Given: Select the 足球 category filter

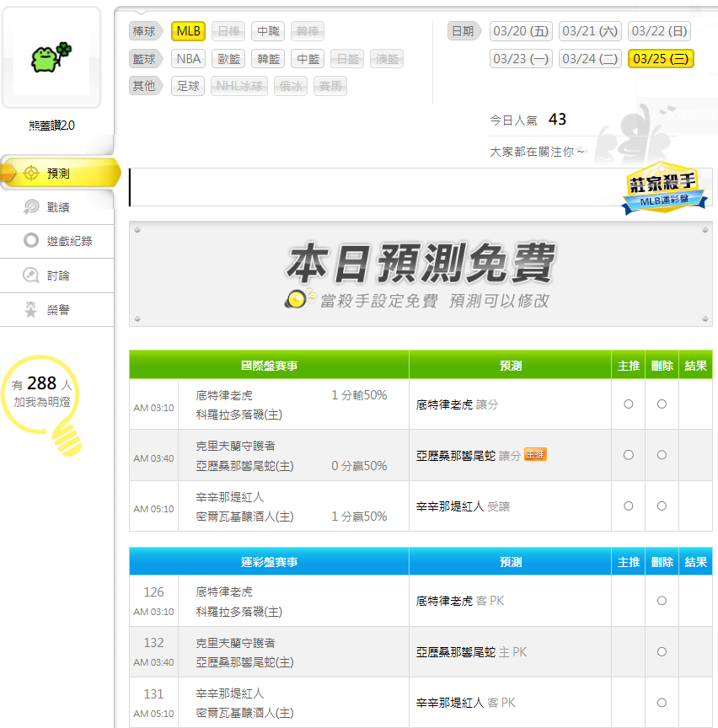Looking at the screenshot, I should point(188,86).
